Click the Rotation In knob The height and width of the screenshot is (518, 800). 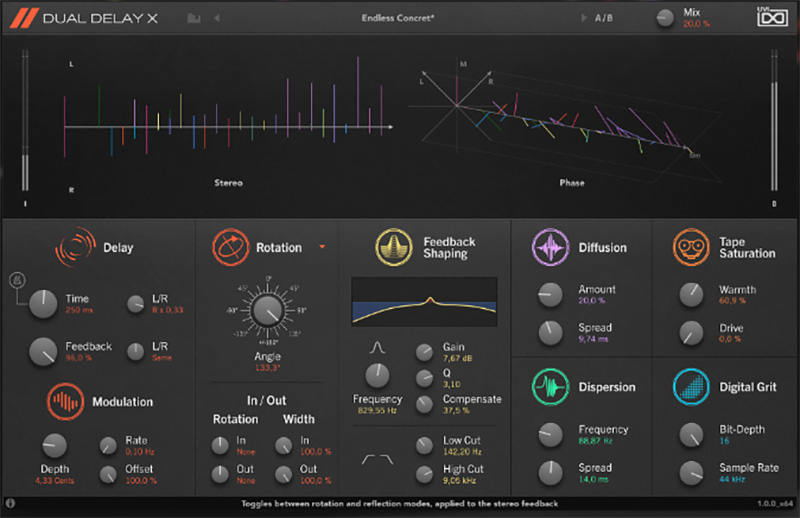(x=220, y=446)
